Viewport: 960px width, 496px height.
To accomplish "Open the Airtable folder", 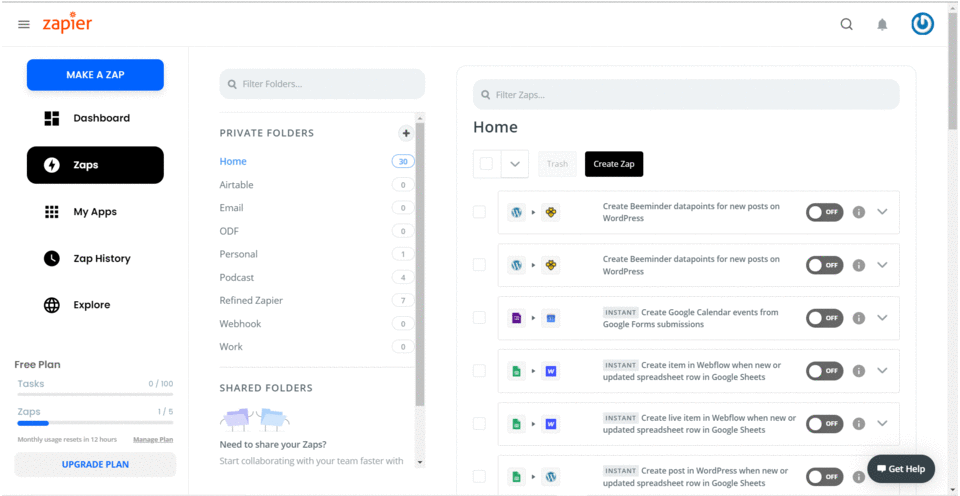I will click(x=236, y=185).
